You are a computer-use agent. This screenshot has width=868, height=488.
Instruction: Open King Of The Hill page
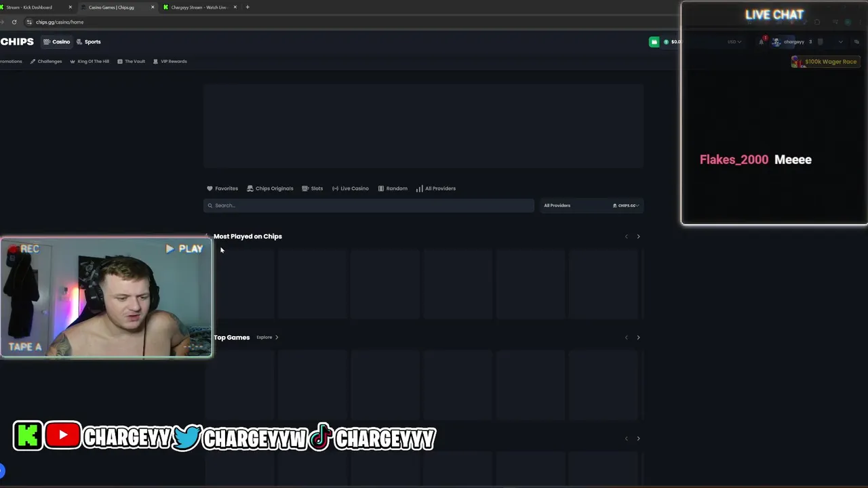click(90, 62)
